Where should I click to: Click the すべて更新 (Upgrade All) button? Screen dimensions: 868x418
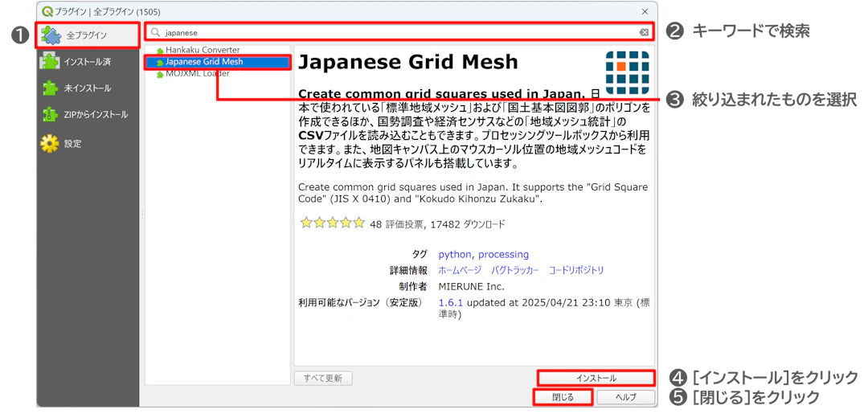(323, 379)
